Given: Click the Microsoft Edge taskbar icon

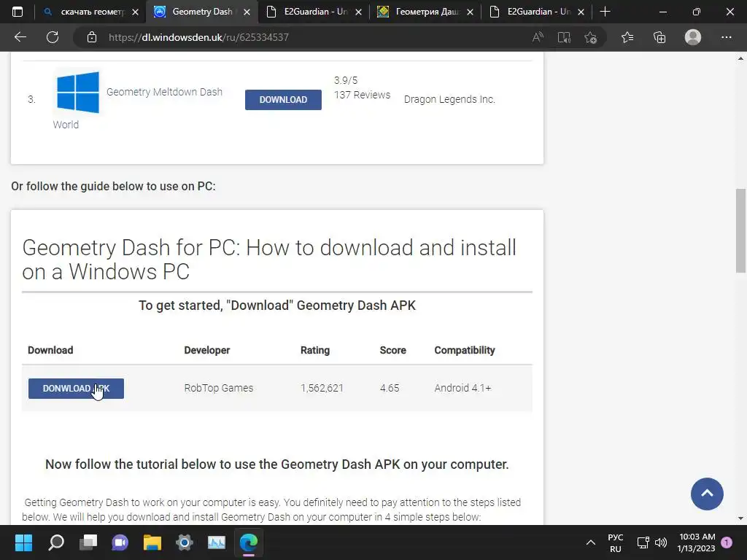Looking at the screenshot, I should [249, 542].
